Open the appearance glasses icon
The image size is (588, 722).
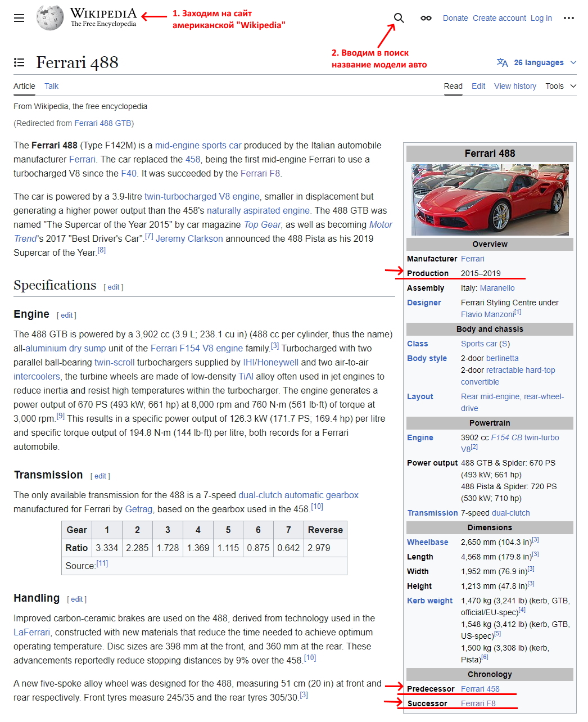(426, 18)
